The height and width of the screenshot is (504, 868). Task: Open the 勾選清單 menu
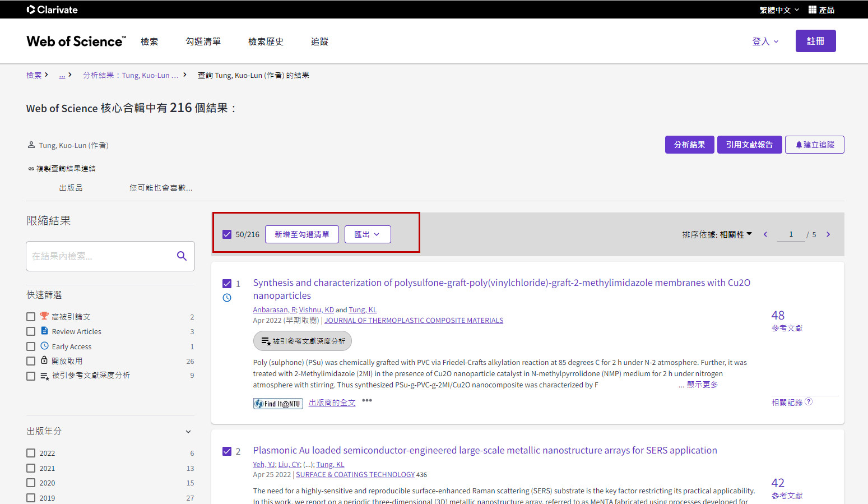click(x=203, y=41)
